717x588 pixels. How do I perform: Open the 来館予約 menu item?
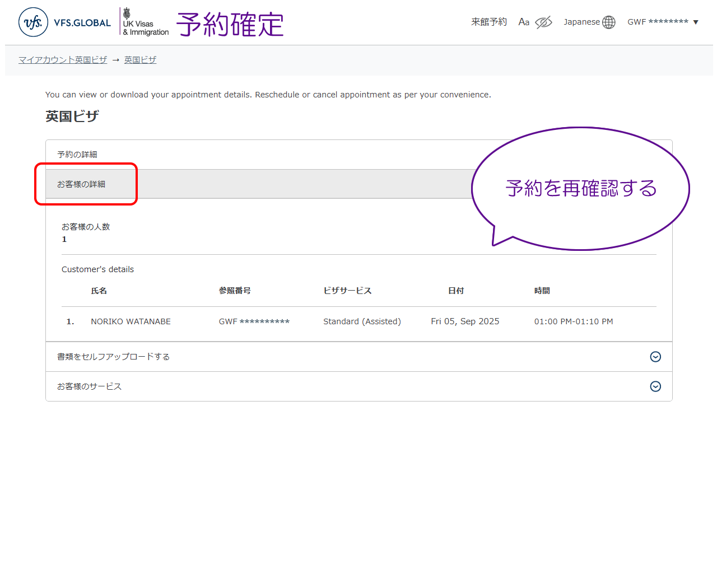click(x=488, y=22)
